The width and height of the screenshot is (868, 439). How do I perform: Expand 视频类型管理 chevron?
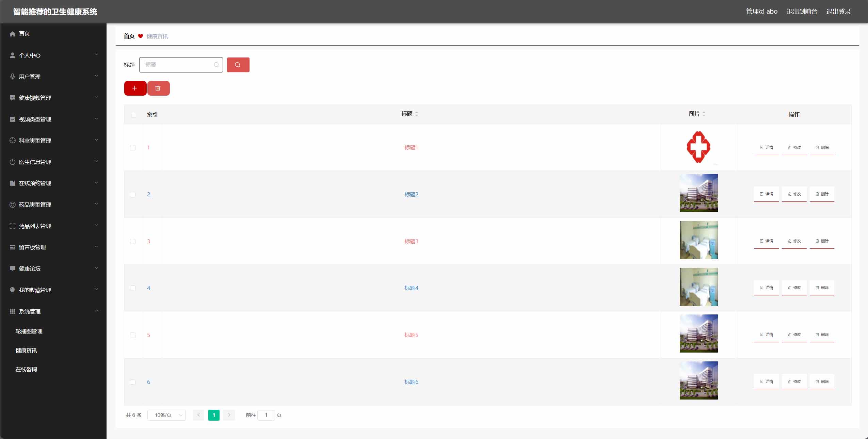(x=96, y=118)
